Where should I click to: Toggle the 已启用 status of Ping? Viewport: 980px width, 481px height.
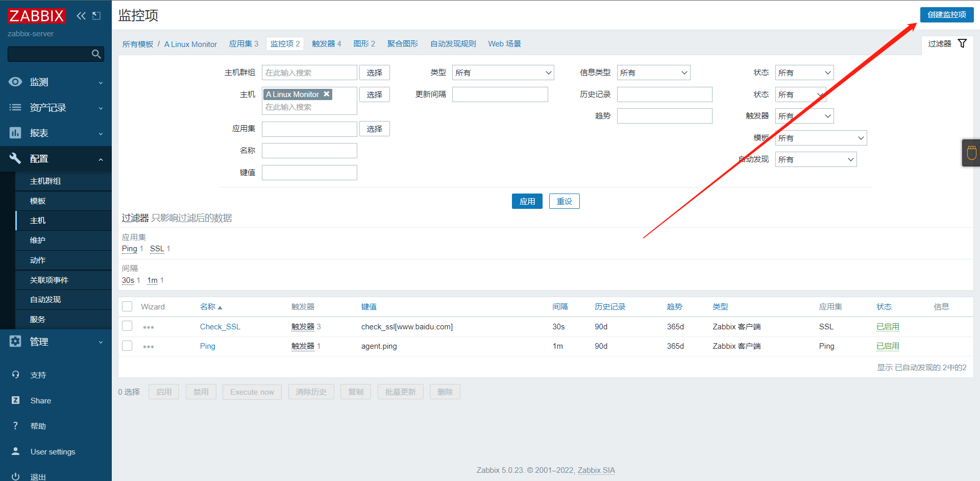888,346
